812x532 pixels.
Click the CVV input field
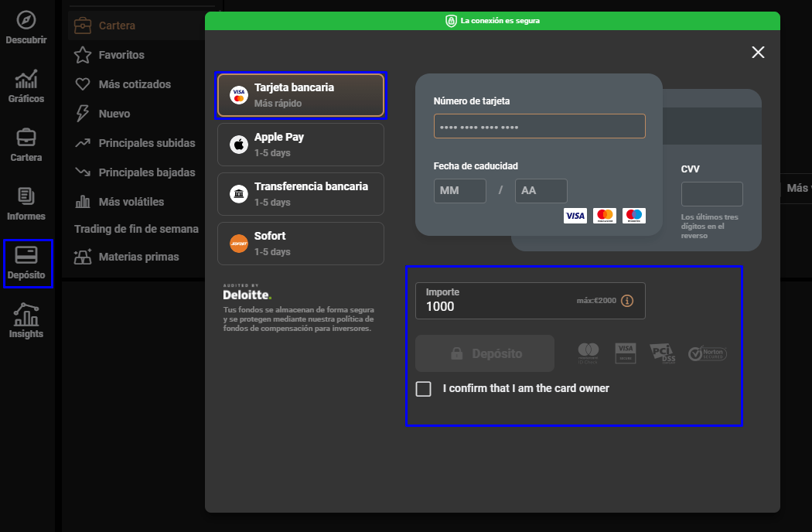click(711, 194)
